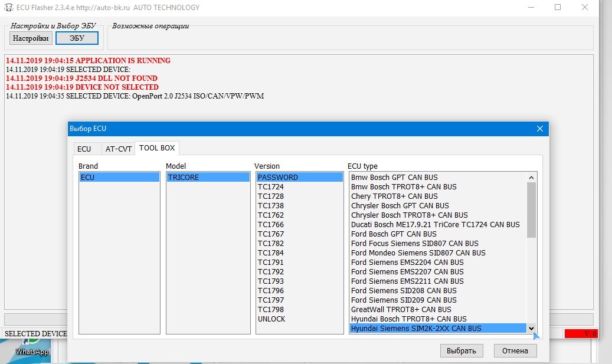The width and height of the screenshot is (612, 364).
Task: Choose version TC1796
Action: 270,291
